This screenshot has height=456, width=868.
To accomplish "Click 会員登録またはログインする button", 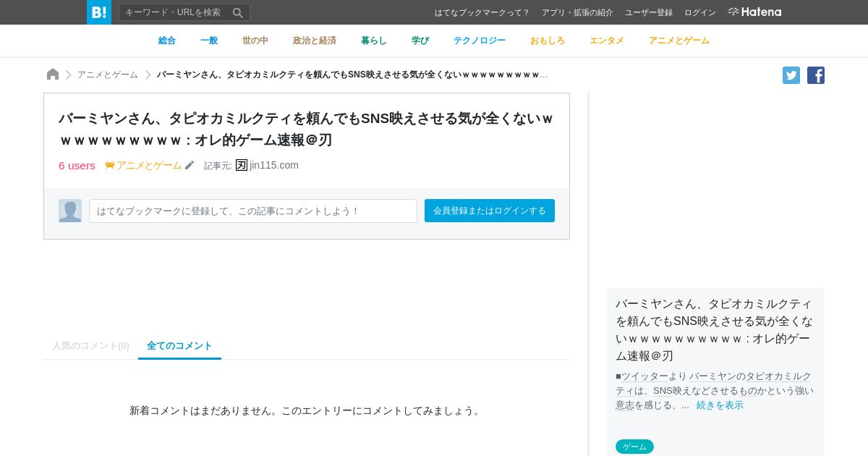I will pyautogui.click(x=490, y=211).
